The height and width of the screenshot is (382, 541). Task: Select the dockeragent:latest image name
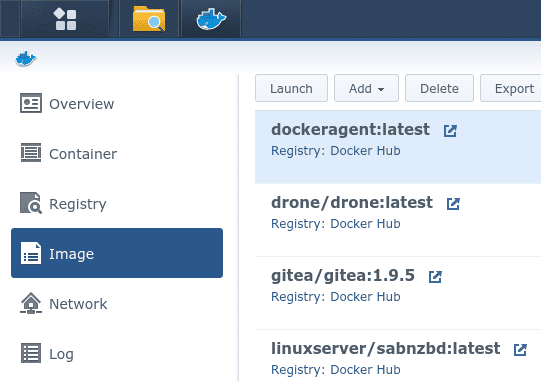point(350,130)
